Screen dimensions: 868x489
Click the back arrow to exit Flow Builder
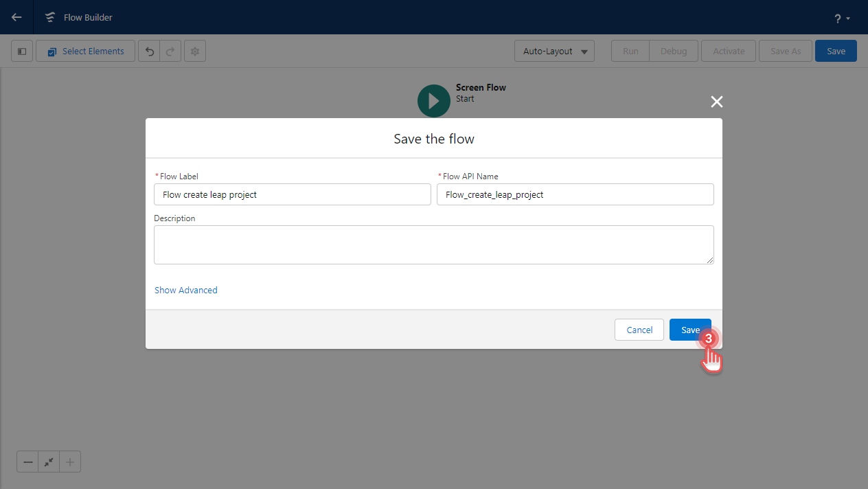[15, 17]
